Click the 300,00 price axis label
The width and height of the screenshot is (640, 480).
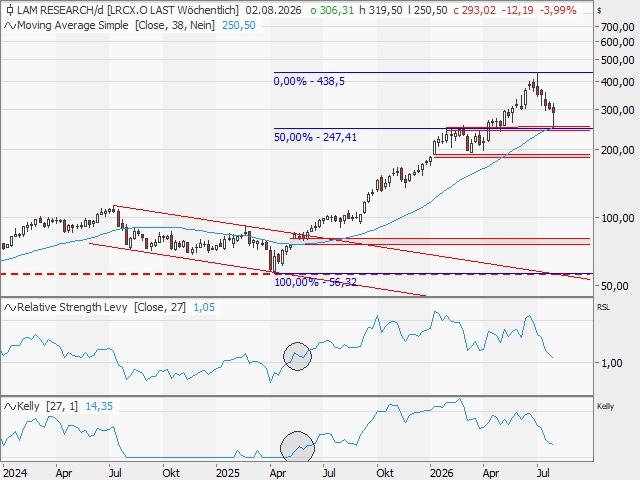point(618,110)
